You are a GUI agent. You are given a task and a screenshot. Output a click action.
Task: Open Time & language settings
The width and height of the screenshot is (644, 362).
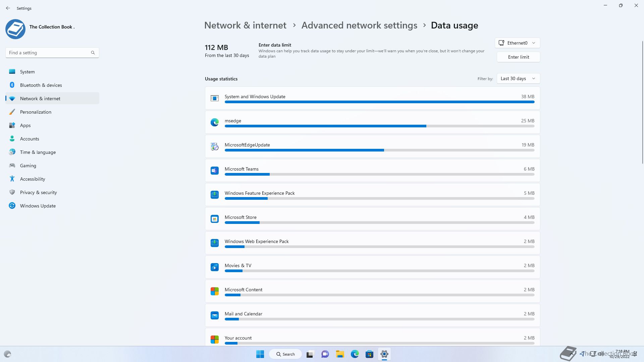[x=52, y=152]
